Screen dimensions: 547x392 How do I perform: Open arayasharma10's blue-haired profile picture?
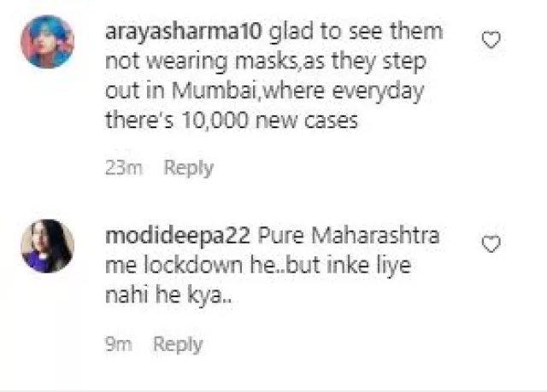48,42
